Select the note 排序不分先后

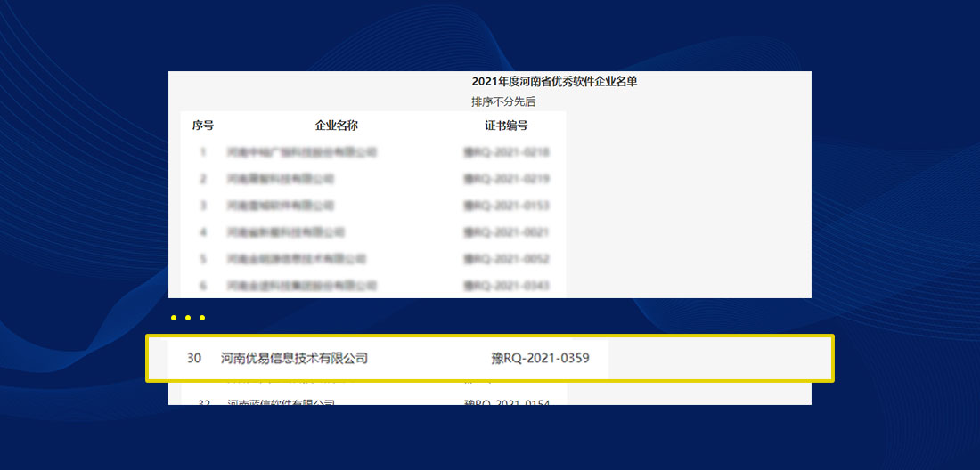point(503,101)
